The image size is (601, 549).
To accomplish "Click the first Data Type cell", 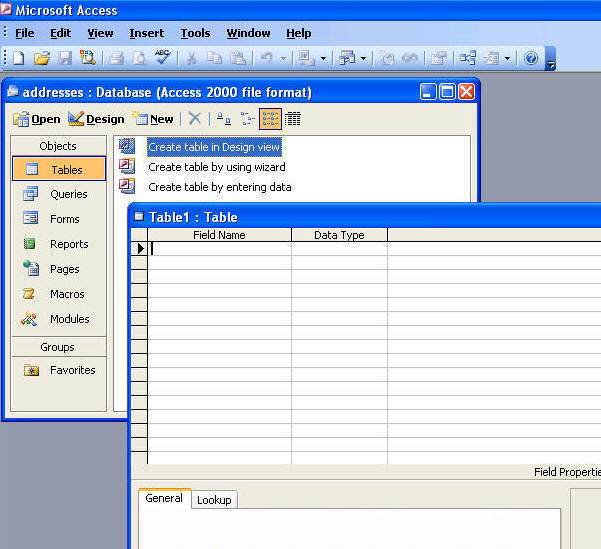I will pos(339,248).
